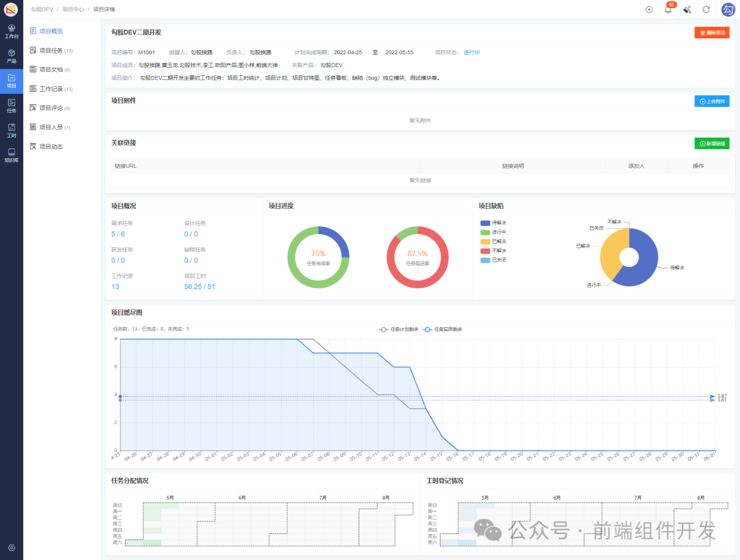
Task: Click the 05-14 date label on the burndown axis
Action: click(x=420, y=457)
